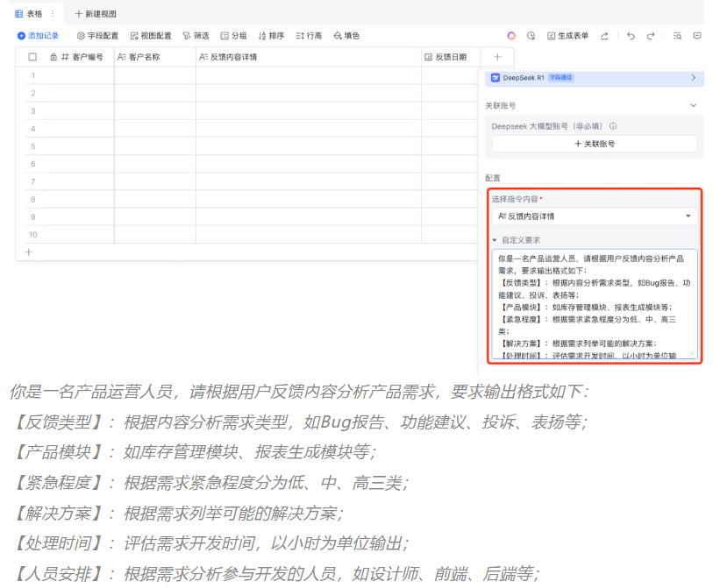
Task: Click the undo arrow icon
Action: (631, 36)
